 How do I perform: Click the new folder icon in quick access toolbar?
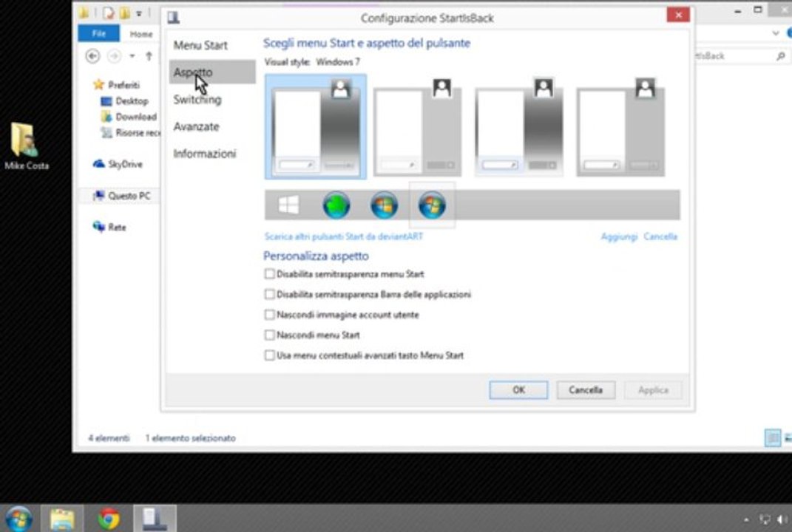[x=124, y=13]
